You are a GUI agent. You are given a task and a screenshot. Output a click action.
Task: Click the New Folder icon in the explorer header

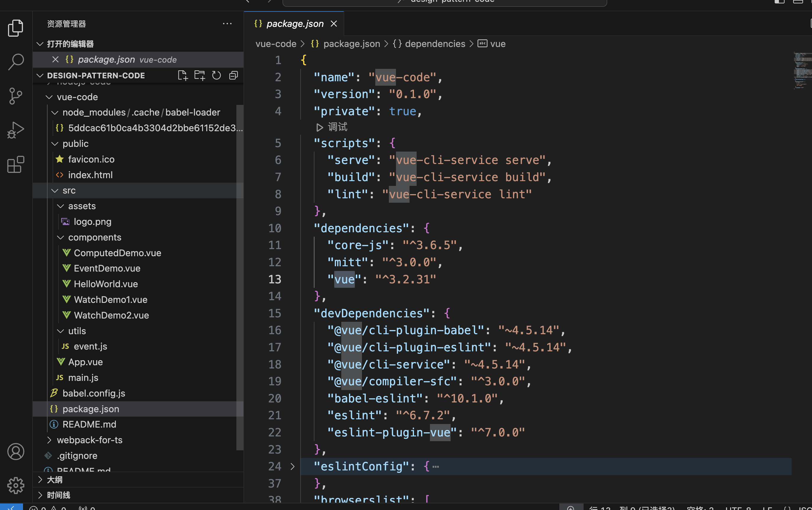pyautogui.click(x=200, y=75)
